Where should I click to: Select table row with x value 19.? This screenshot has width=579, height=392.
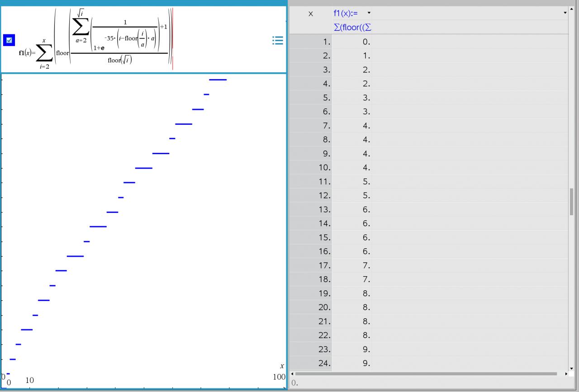coord(311,293)
